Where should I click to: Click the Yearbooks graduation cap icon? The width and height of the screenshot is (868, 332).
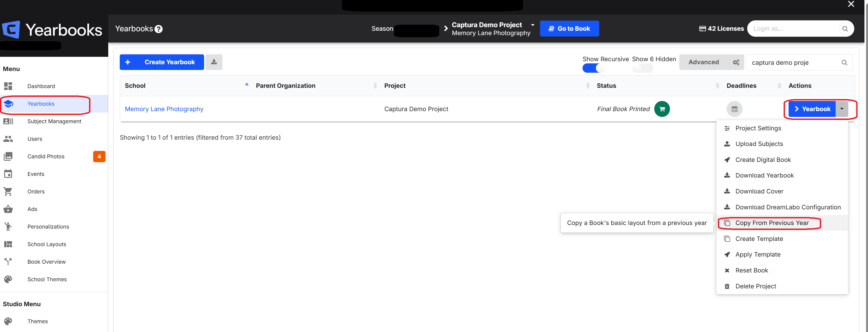[8, 104]
